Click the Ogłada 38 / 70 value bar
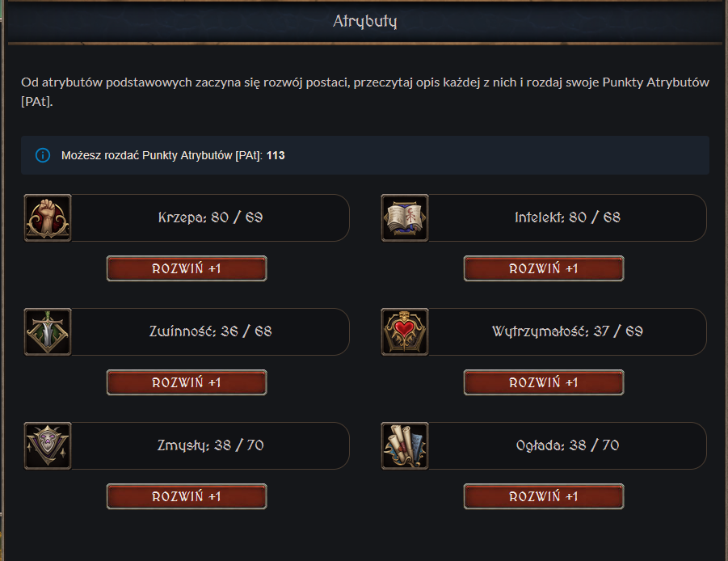This screenshot has width=728, height=561. pyautogui.click(x=567, y=445)
